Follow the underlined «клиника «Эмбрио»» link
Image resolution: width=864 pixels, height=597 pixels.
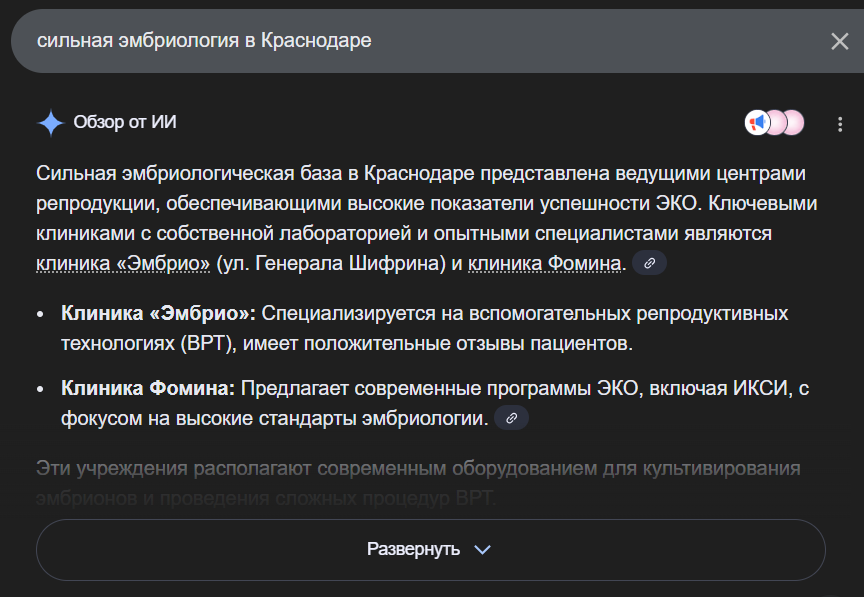[x=123, y=264]
